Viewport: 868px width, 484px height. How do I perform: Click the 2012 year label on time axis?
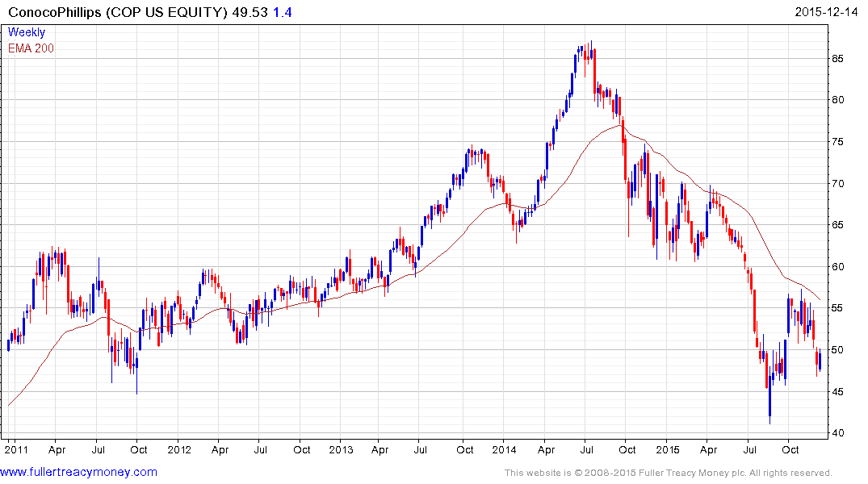tap(178, 449)
